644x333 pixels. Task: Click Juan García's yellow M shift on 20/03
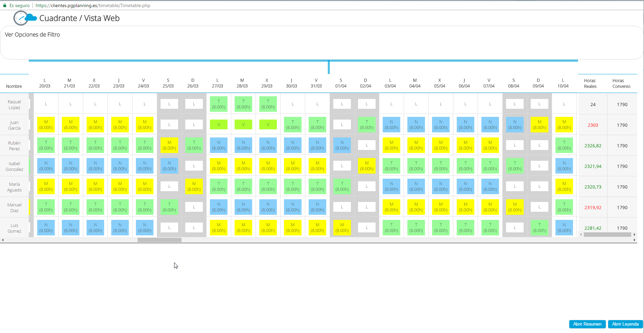[x=46, y=125]
